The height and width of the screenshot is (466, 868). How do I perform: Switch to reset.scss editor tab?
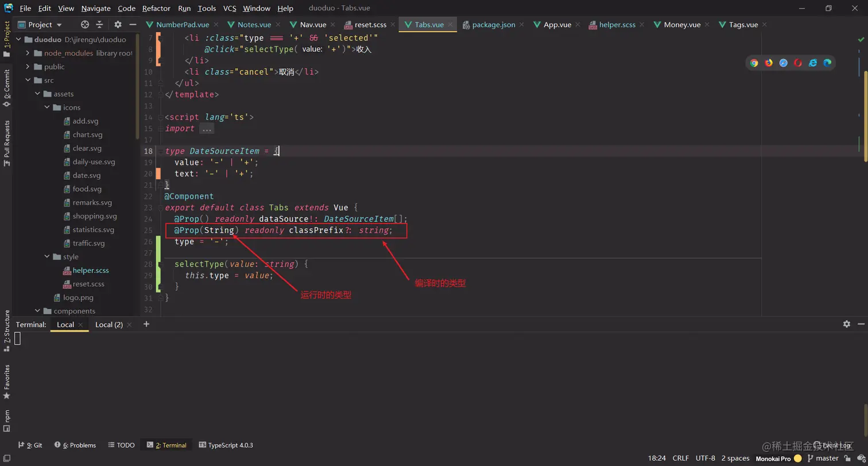370,25
